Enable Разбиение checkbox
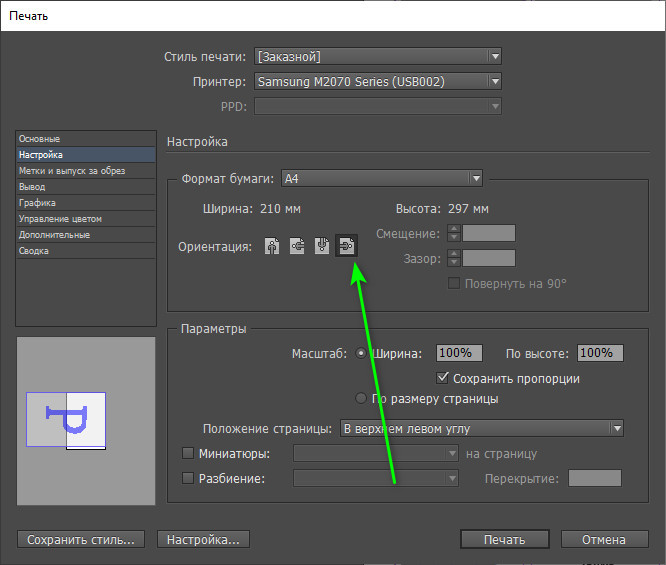 (188, 478)
